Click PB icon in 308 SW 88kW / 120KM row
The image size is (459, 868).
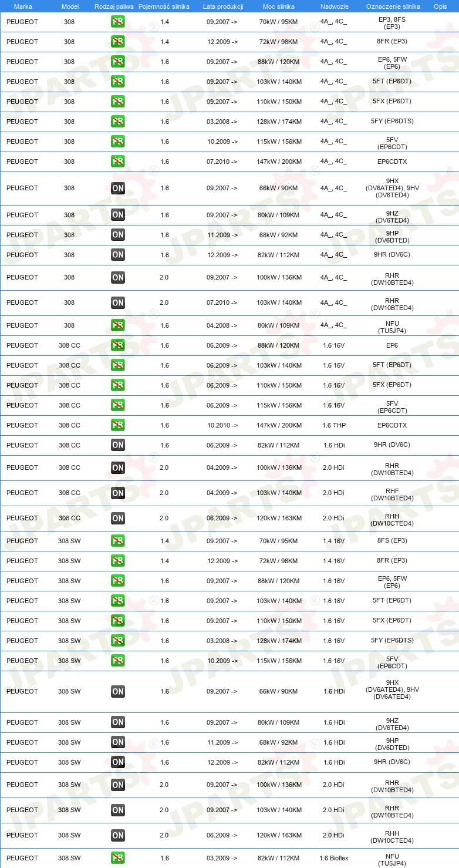point(117,581)
